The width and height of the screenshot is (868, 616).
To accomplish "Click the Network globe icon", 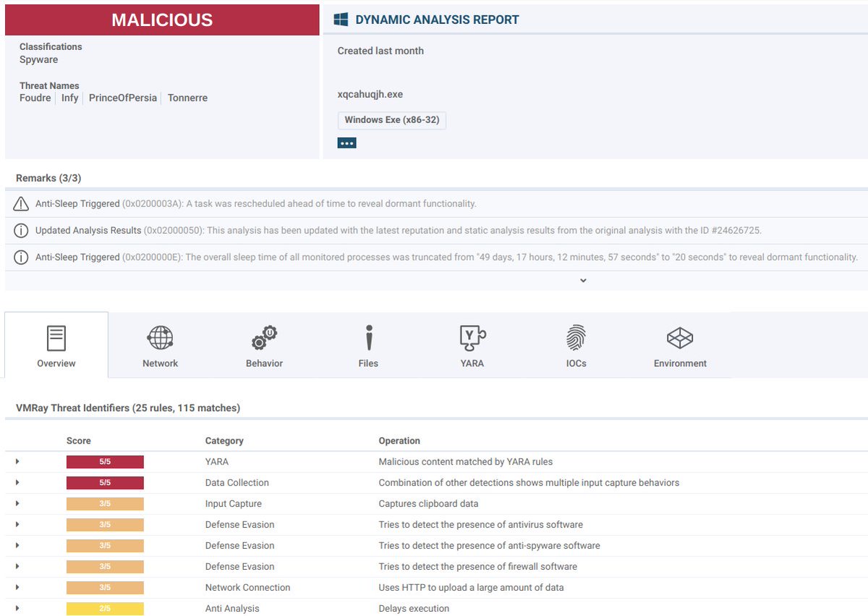I will [160, 337].
